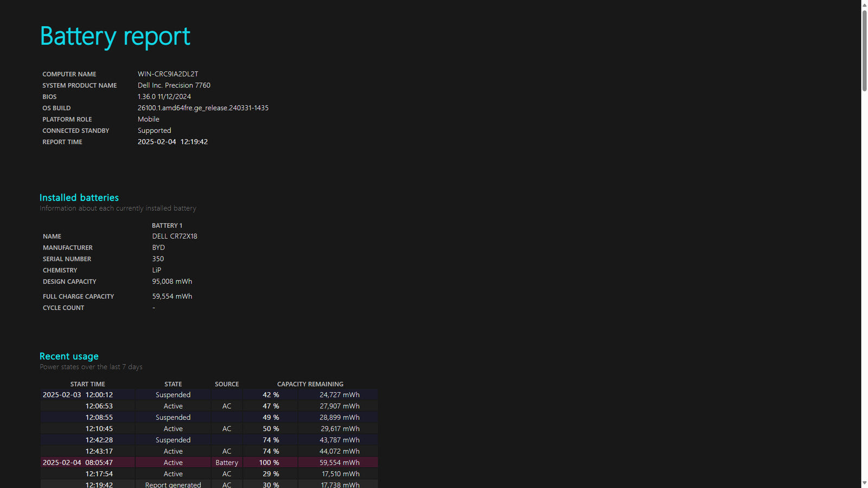Click the START TIME column header
This screenshot has height=488, width=868.
(x=88, y=384)
